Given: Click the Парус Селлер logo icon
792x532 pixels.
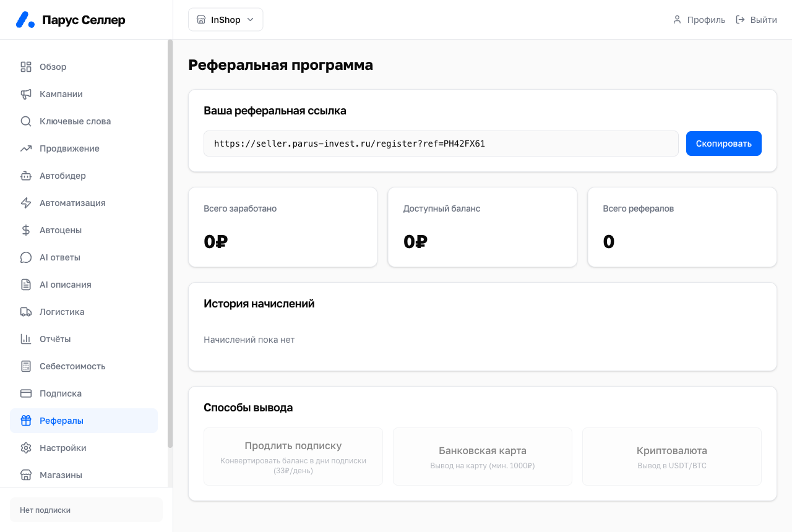Looking at the screenshot, I should click(x=25, y=20).
